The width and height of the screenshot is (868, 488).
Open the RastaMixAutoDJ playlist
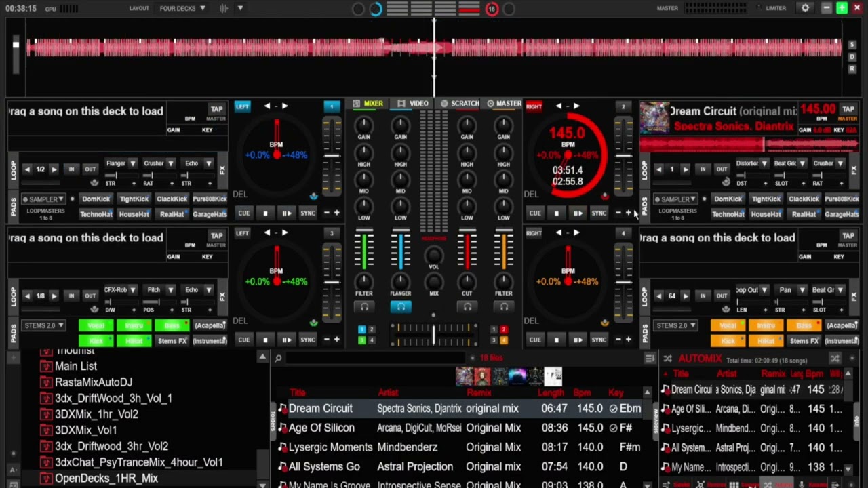[94, 382]
